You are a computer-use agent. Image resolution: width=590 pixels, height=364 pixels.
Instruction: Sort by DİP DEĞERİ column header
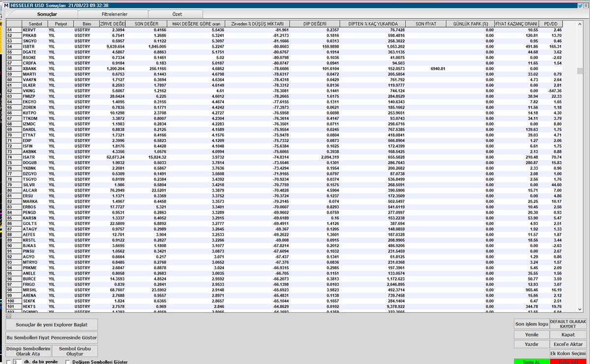click(x=315, y=24)
